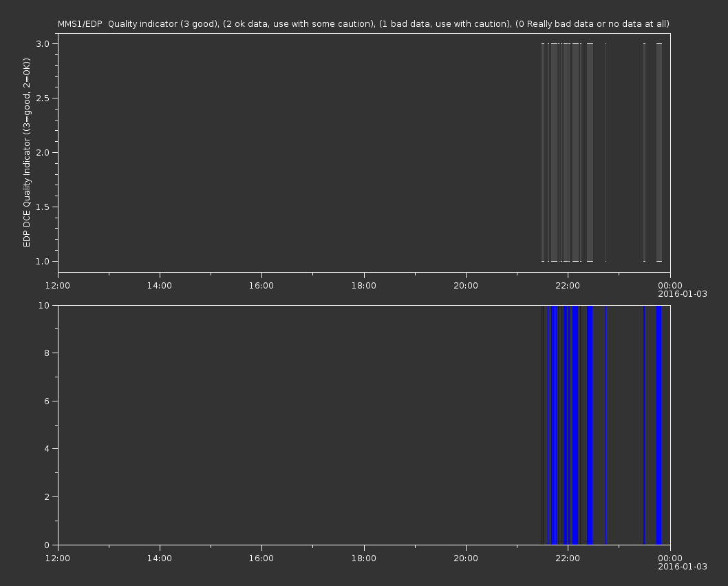728x586 pixels.
Task: Click the 2 tick label on blue-bar plot
Action: click(47, 496)
